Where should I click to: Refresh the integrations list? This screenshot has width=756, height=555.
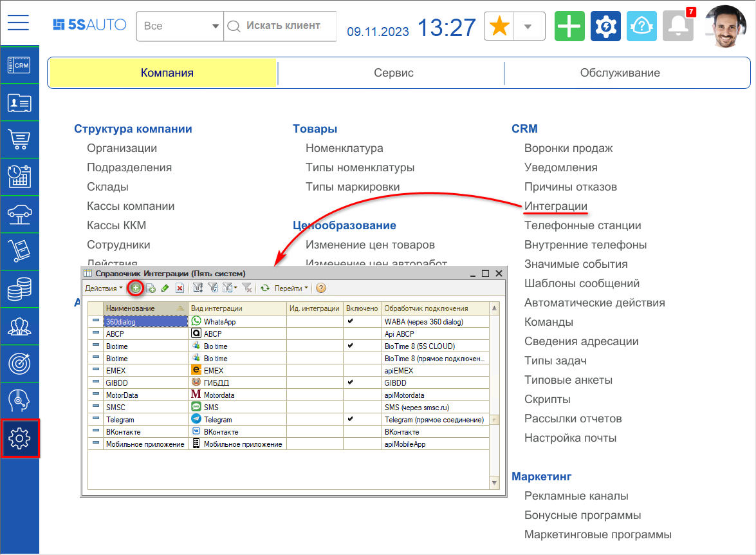click(264, 288)
